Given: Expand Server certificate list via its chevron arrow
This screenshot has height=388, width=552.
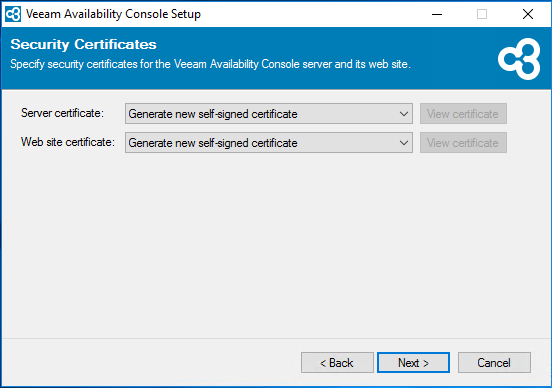Looking at the screenshot, I should (404, 114).
